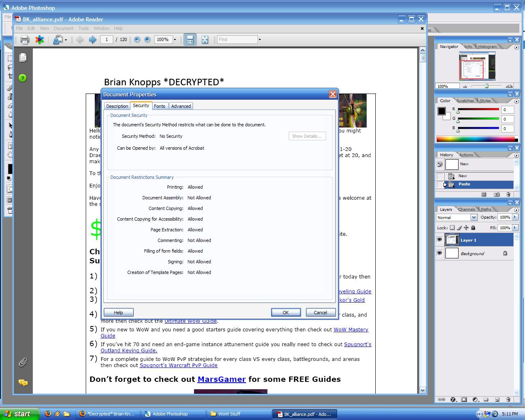Open the Document menu in Adobe Reader

point(64,28)
